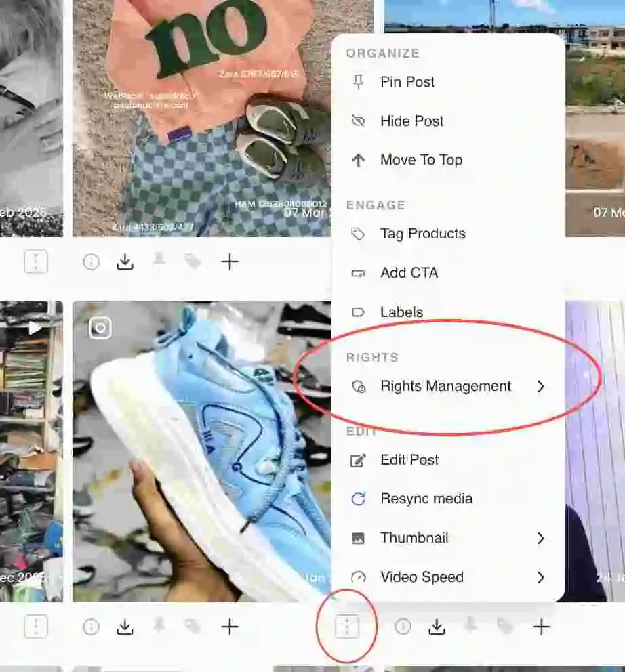The image size is (625, 672).
Task: Click the RIGHTS section header
Action: [372, 358]
